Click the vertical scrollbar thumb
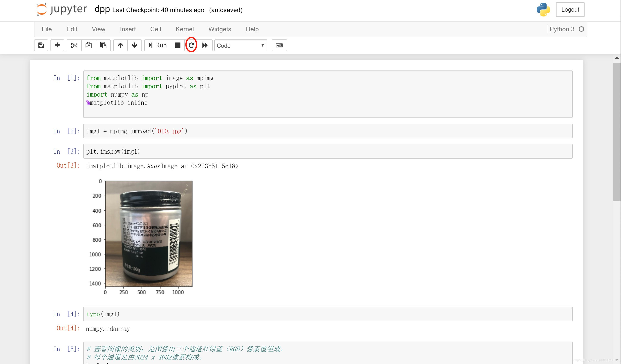 616,131
